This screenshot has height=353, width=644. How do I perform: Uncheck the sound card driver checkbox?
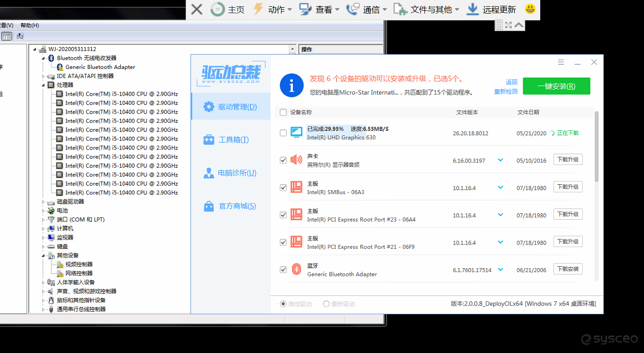coord(283,160)
